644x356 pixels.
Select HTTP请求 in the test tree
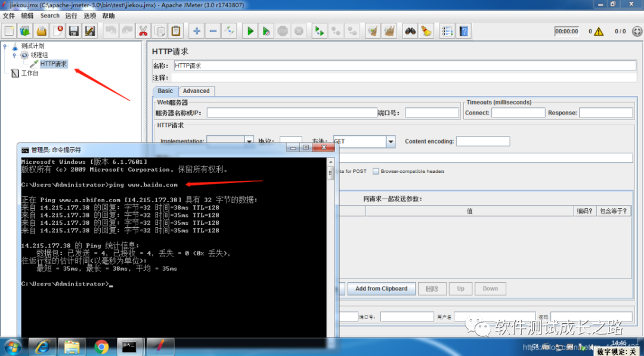[54, 64]
